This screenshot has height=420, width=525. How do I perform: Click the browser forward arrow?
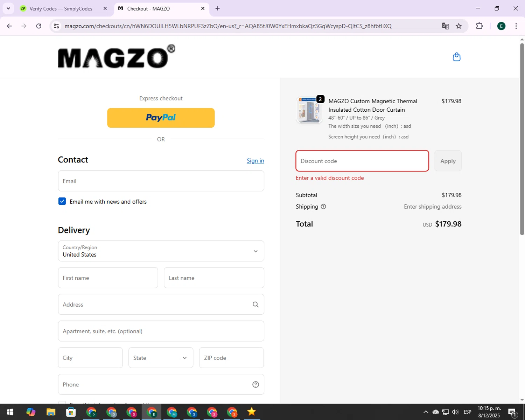tap(24, 26)
